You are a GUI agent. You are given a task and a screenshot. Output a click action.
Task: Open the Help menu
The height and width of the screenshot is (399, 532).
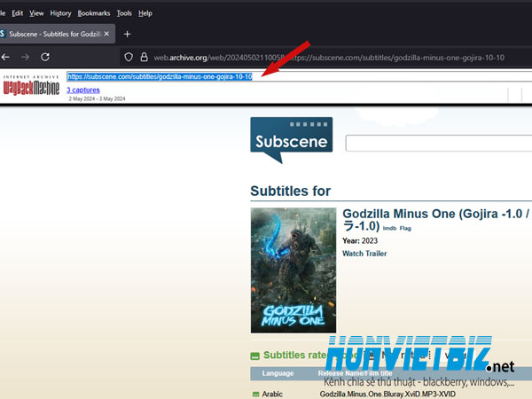pyautogui.click(x=145, y=13)
